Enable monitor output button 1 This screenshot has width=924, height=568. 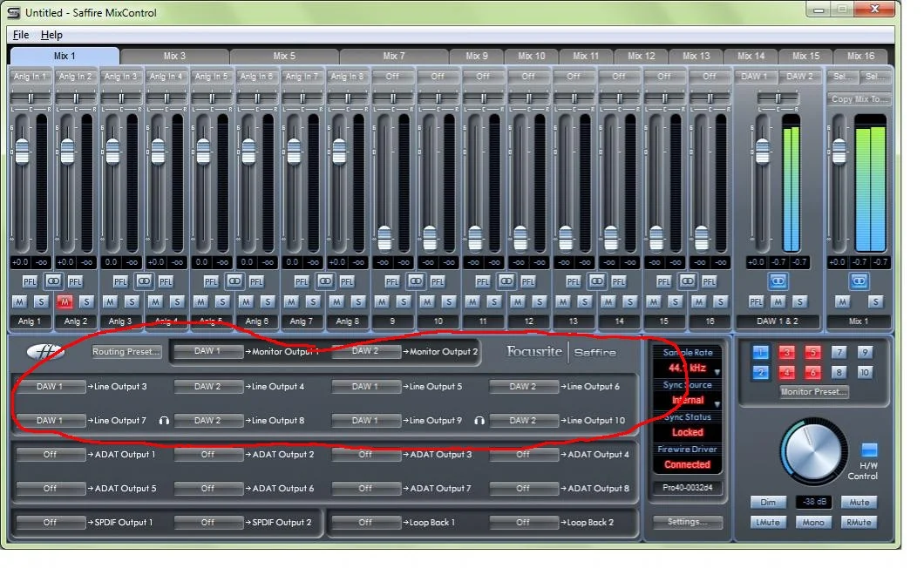(x=760, y=352)
